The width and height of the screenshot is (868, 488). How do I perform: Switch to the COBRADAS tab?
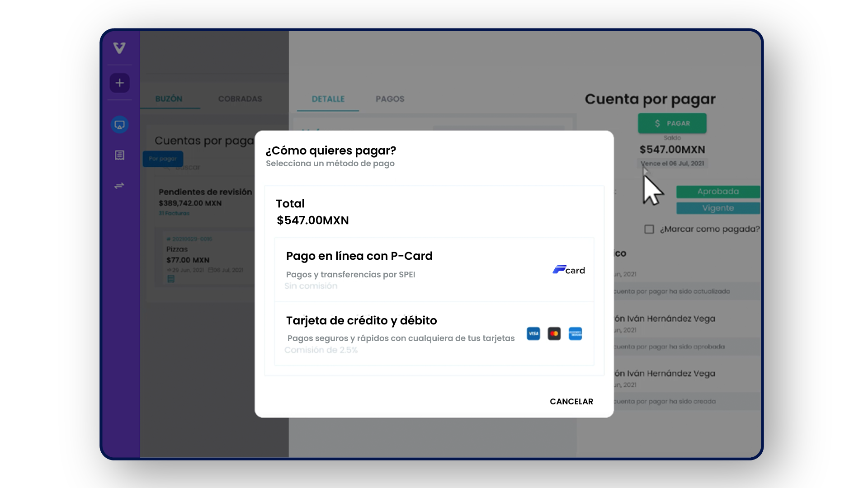pyautogui.click(x=240, y=99)
